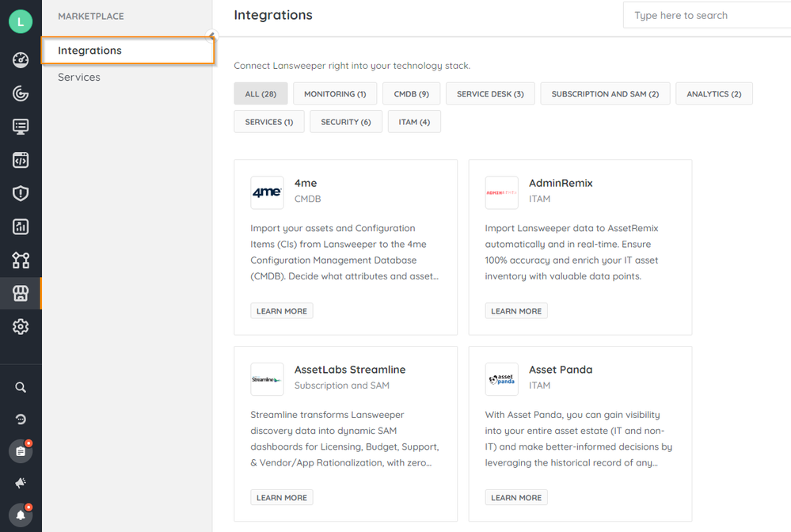Switch to the MONITORING (1) filter tab
This screenshot has width=791, height=532.
tap(335, 93)
